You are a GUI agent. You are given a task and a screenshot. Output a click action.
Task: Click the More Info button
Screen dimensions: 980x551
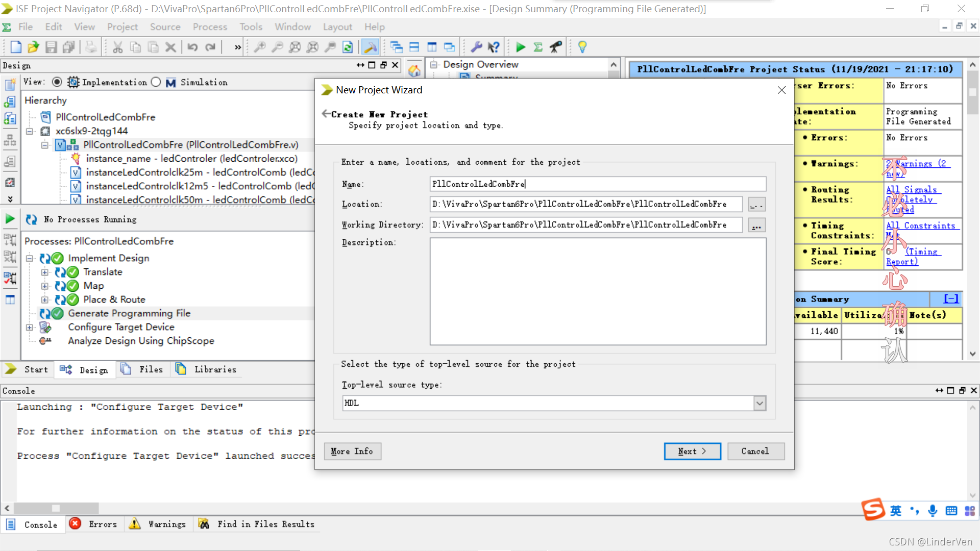click(x=352, y=451)
